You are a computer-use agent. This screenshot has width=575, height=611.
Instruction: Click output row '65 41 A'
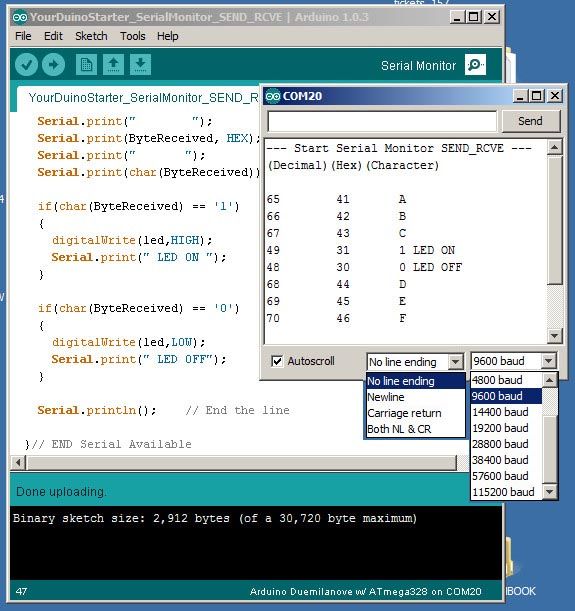337,199
